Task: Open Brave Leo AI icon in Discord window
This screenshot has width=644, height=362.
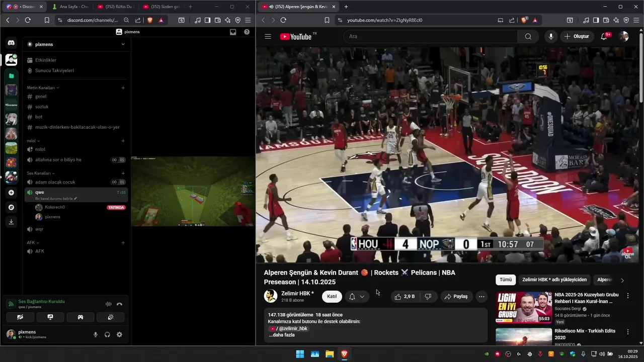Action: coord(227,20)
